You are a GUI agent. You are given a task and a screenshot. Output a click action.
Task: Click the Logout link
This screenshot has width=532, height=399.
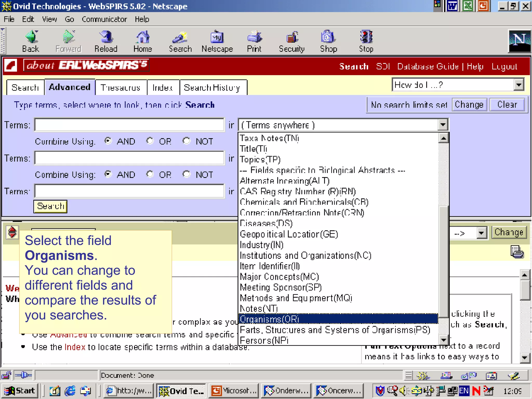click(x=504, y=66)
